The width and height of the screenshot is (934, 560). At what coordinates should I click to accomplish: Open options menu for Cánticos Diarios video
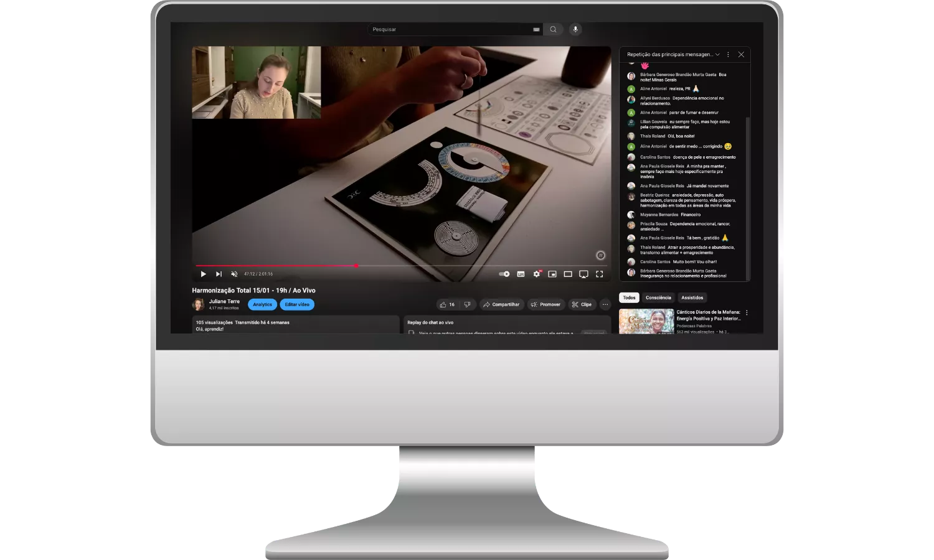click(x=747, y=312)
